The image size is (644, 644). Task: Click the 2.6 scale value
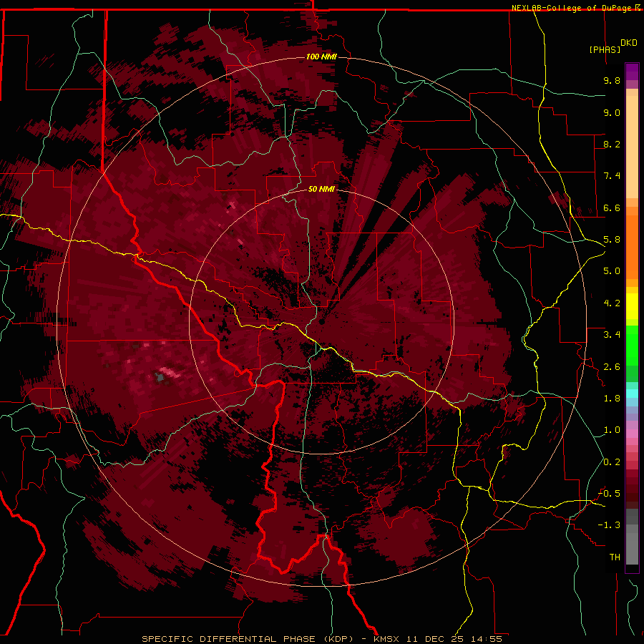(x=612, y=367)
